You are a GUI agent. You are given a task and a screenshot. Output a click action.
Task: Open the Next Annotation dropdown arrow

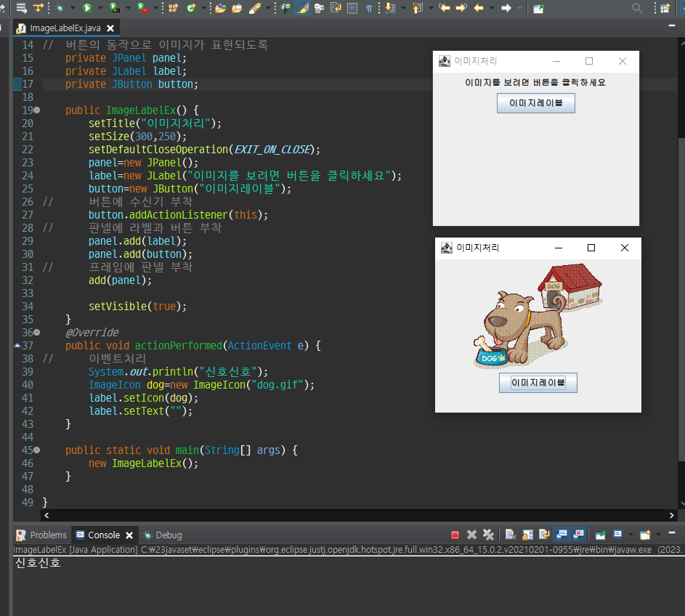(402, 8)
